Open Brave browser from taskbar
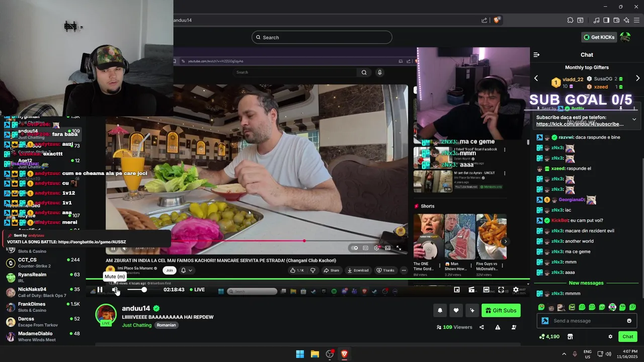The image size is (644, 362). pos(344,354)
